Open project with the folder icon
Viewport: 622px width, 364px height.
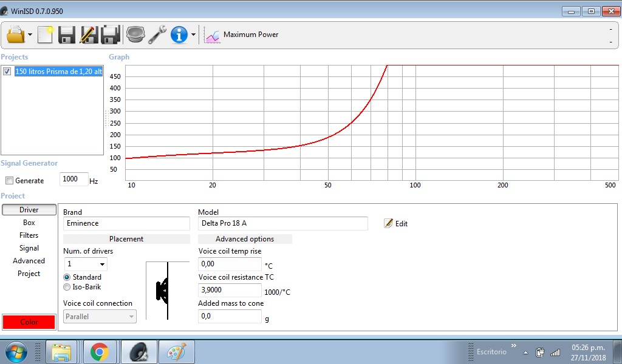[16, 35]
